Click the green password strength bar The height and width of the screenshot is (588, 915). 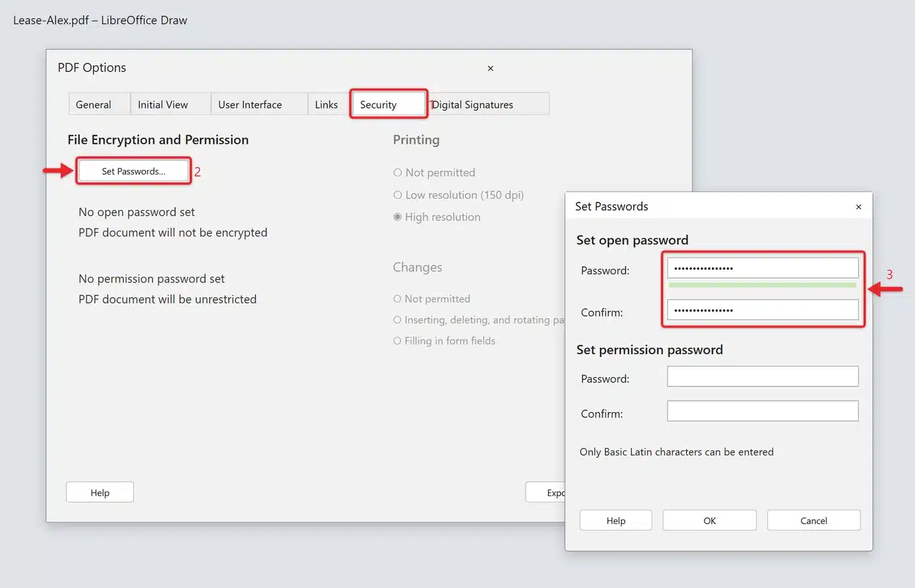tap(763, 286)
